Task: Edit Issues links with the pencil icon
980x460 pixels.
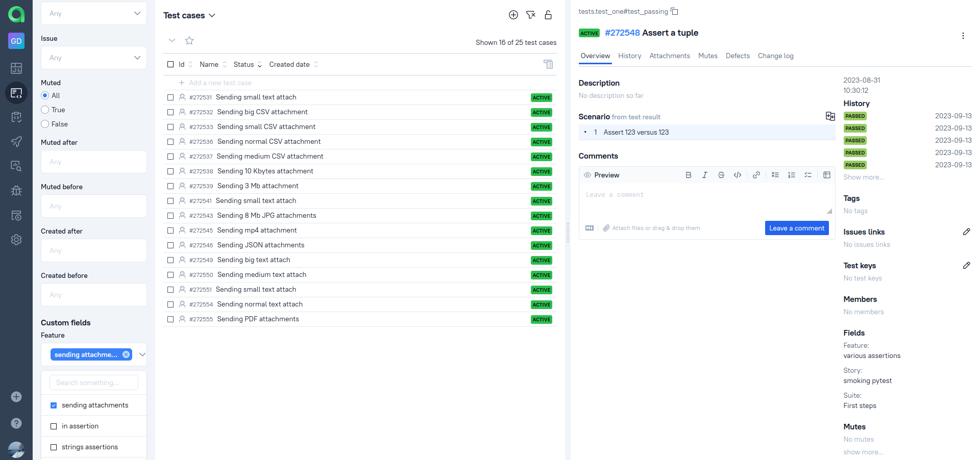Action: pyautogui.click(x=967, y=232)
